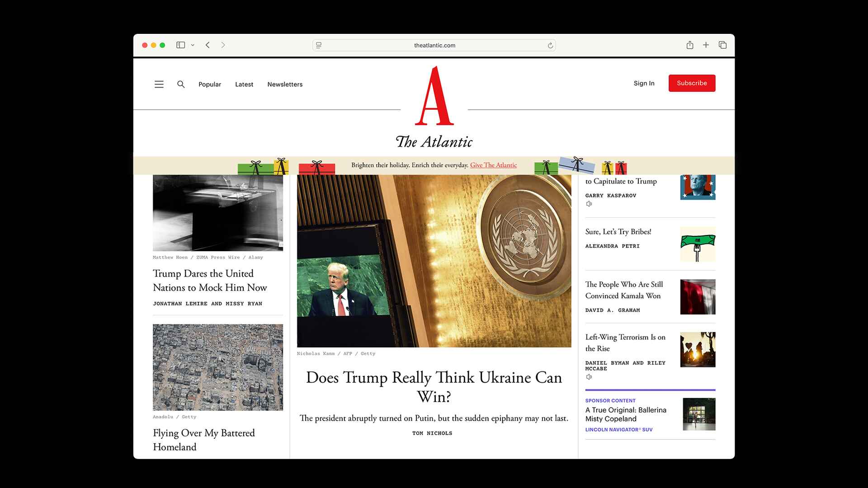
Task: Click author David A. Graham byline
Action: [613, 310]
